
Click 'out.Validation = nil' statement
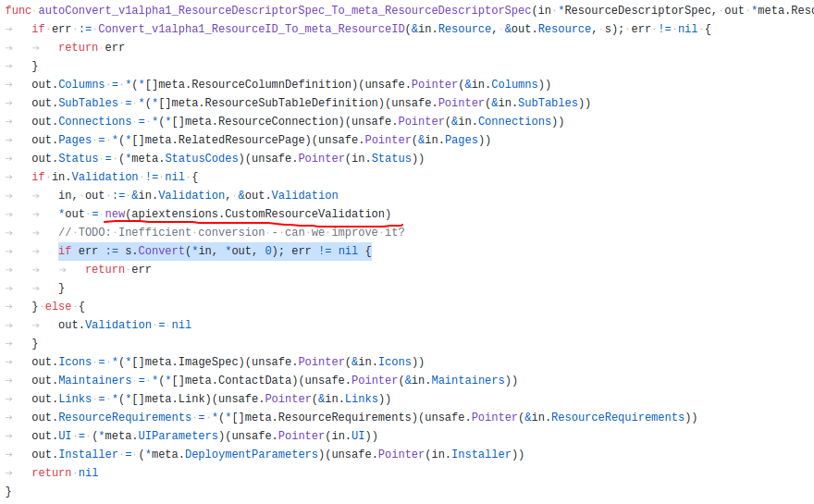[x=125, y=325]
